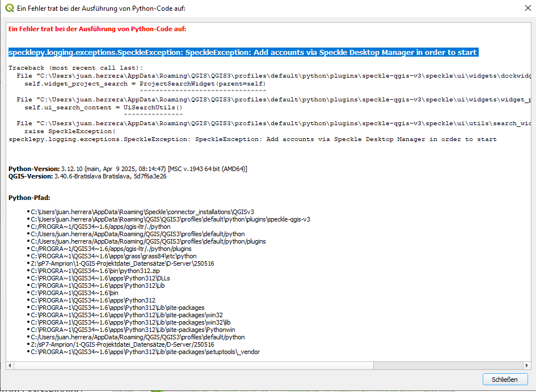Click the File line ending in 'widgets\widget_p'
The height and width of the screenshot is (392, 536).
click(x=274, y=99)
